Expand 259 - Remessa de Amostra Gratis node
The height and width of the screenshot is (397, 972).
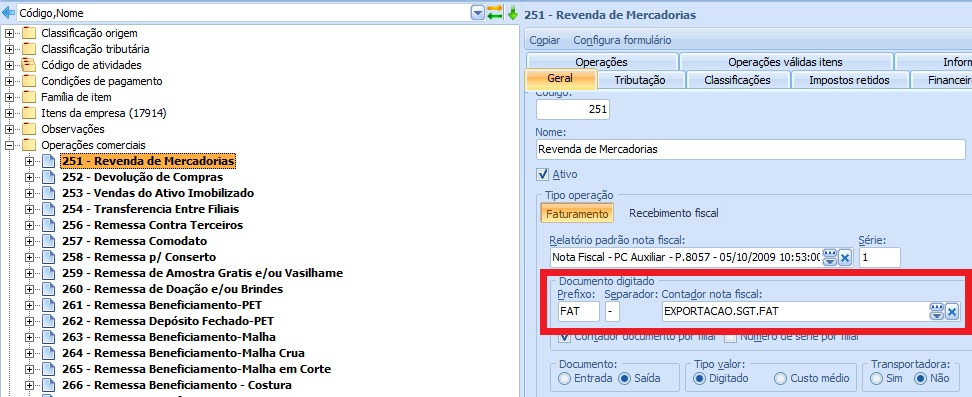(29, 274)
